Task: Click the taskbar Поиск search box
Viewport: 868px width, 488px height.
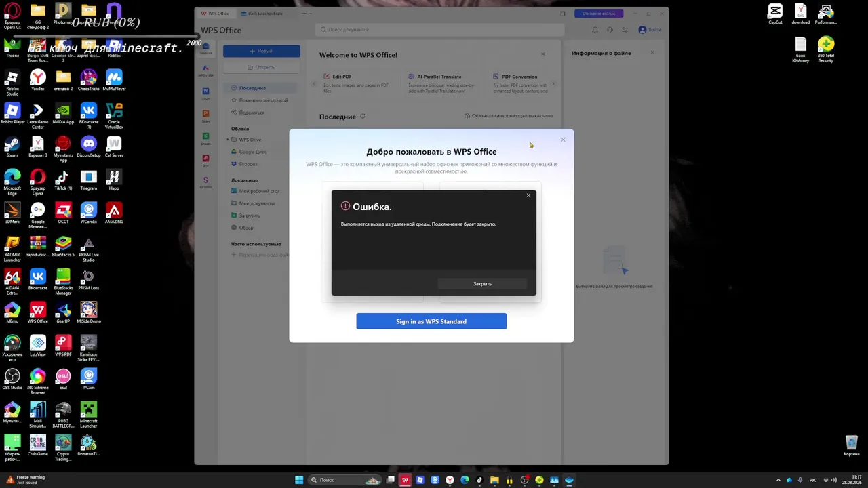Action: click(x=344, y=480)
